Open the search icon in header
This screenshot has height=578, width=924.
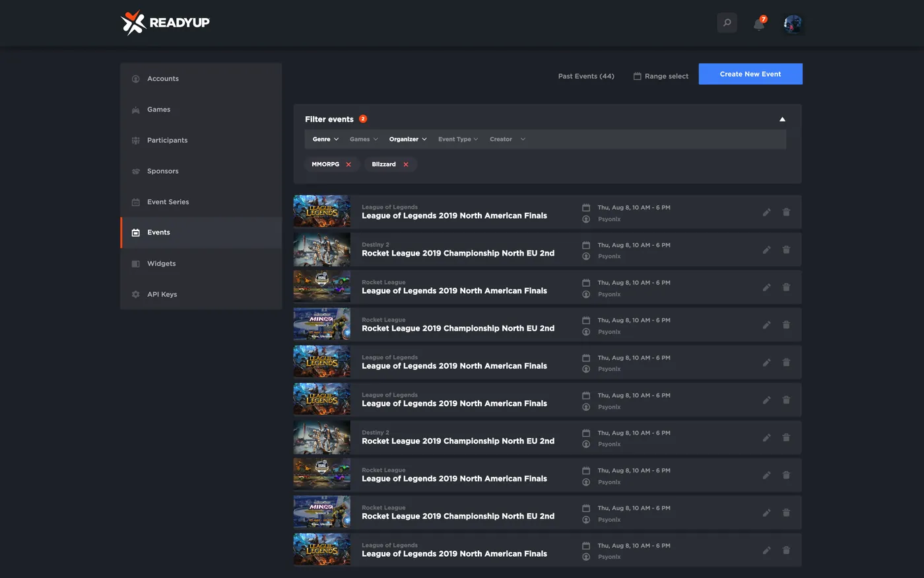click(727, 22)
